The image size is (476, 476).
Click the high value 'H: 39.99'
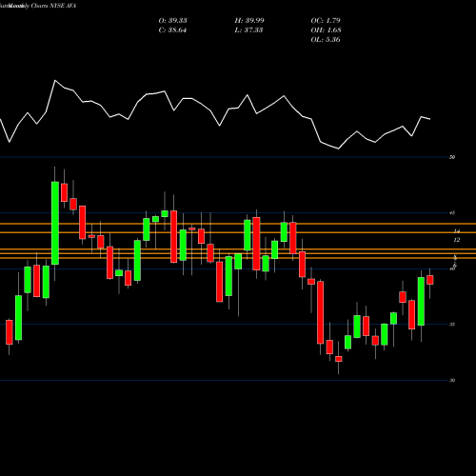tap(249, 21)
